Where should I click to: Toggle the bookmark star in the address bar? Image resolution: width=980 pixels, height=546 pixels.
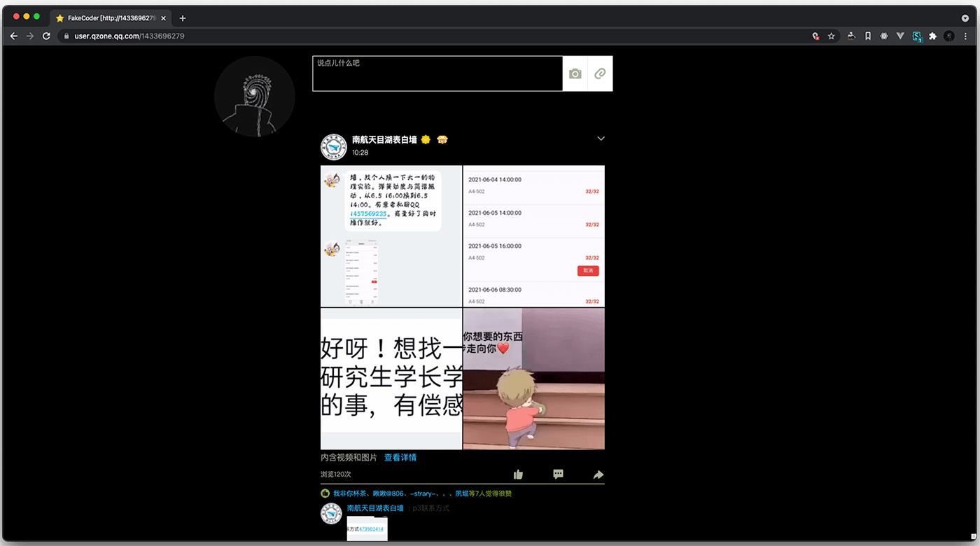pos(831,36)
